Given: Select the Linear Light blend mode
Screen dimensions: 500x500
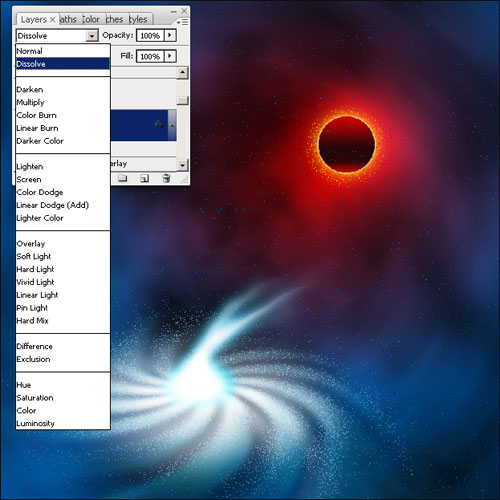Looking at the screenshot, I should point(63,295).
